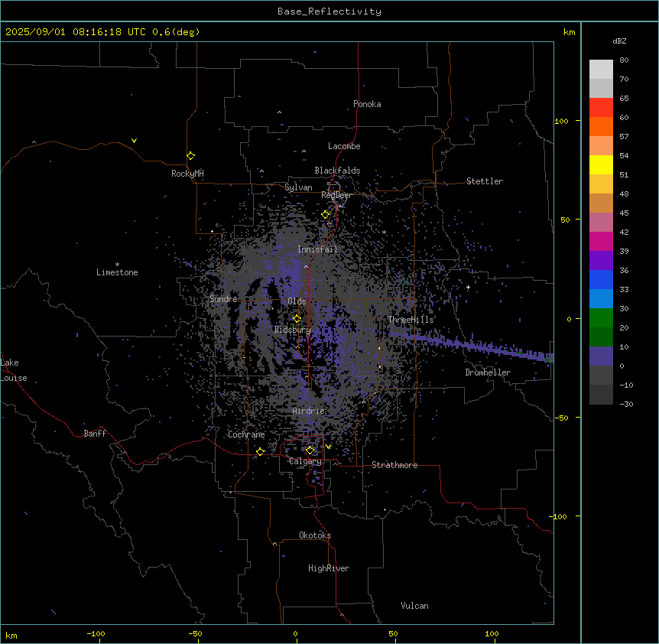The width and height of the screenshot is (659, 644).
Task: Click the Didsbury city label
Action: (x=293, y=330)
